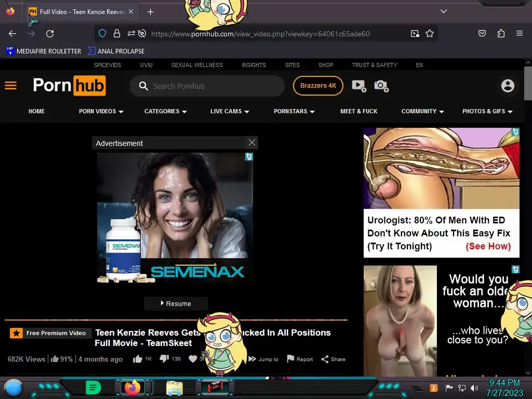The height and width of the screenshot is (399, 532).
Task: Expand the PHOTOS & GIFS dropdown
Action: click(487, 111)
